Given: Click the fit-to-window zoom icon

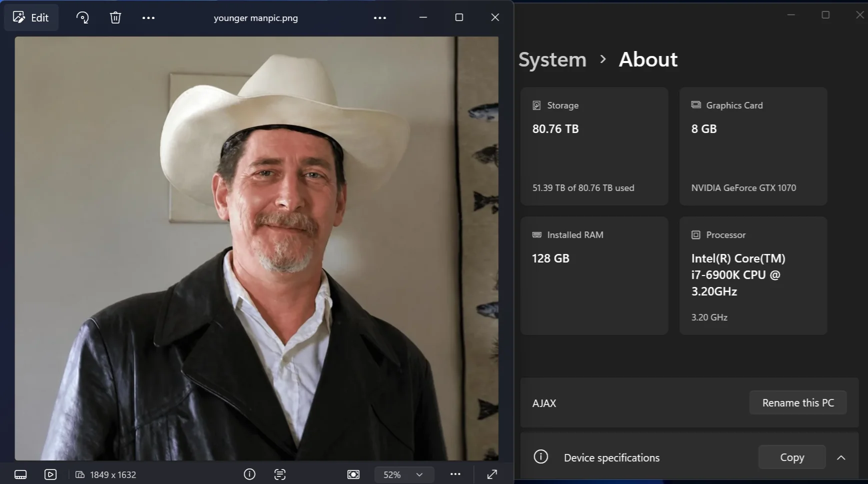Looking at the screenshot, I should point(353,474).
